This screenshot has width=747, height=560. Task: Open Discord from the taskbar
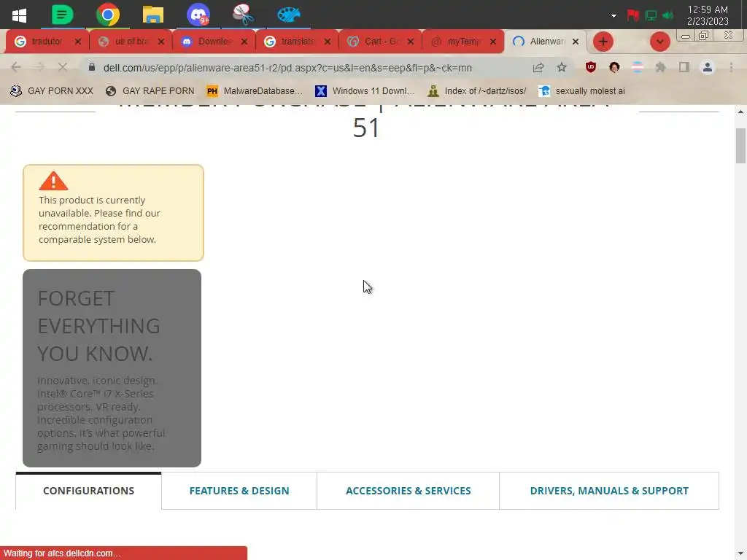click(198, 15)
